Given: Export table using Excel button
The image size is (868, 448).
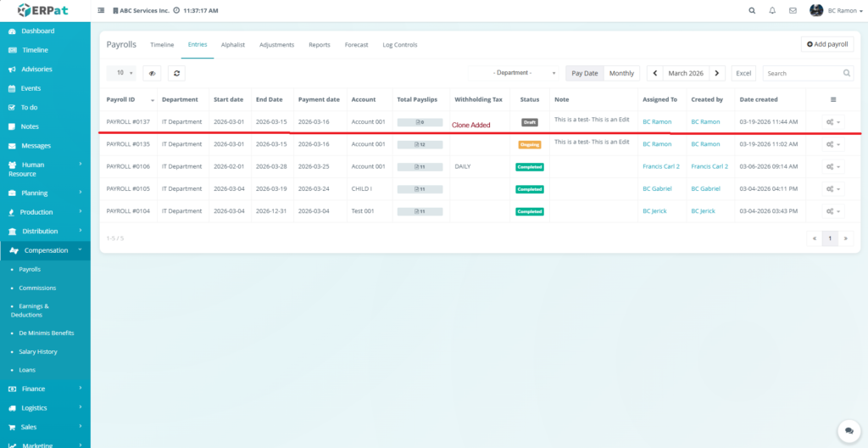Looking at the screenshot, I should point(743,74).
